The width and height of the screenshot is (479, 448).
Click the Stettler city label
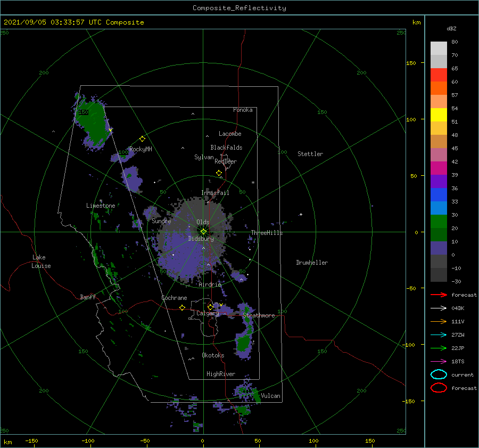coord(310,154)
